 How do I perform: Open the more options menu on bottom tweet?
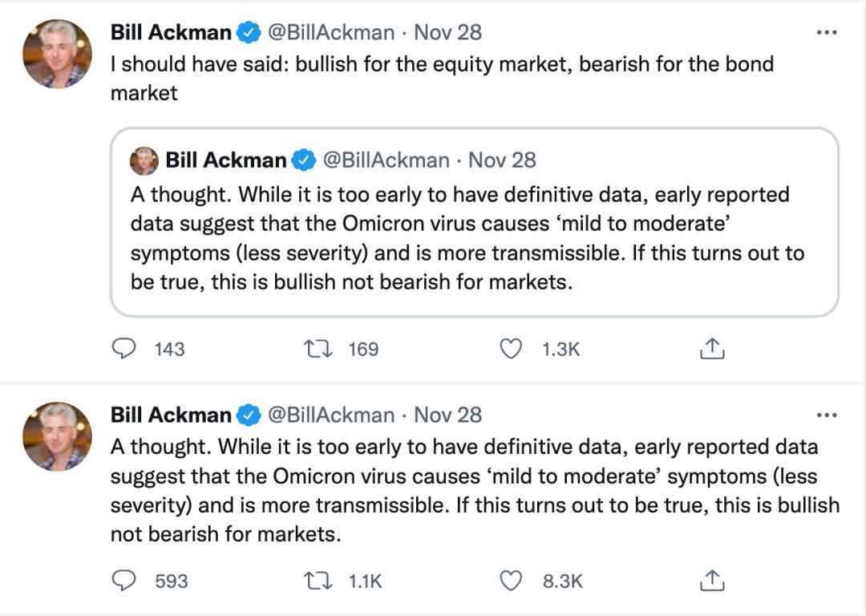[825, 415]
